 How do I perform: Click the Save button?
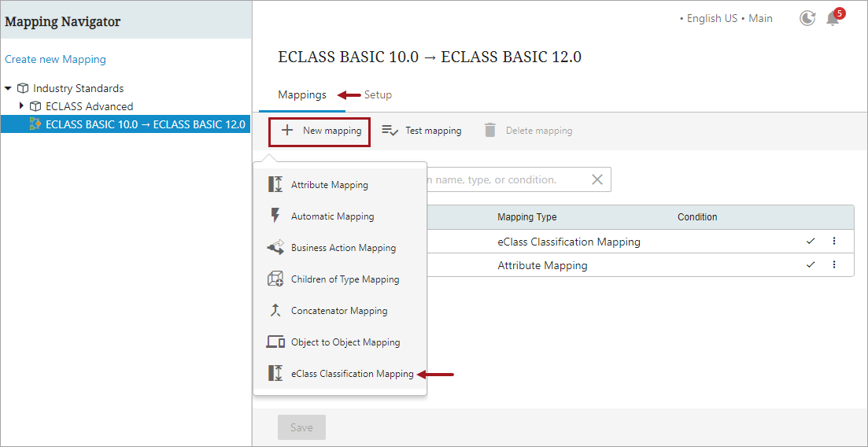pos(301,427)
